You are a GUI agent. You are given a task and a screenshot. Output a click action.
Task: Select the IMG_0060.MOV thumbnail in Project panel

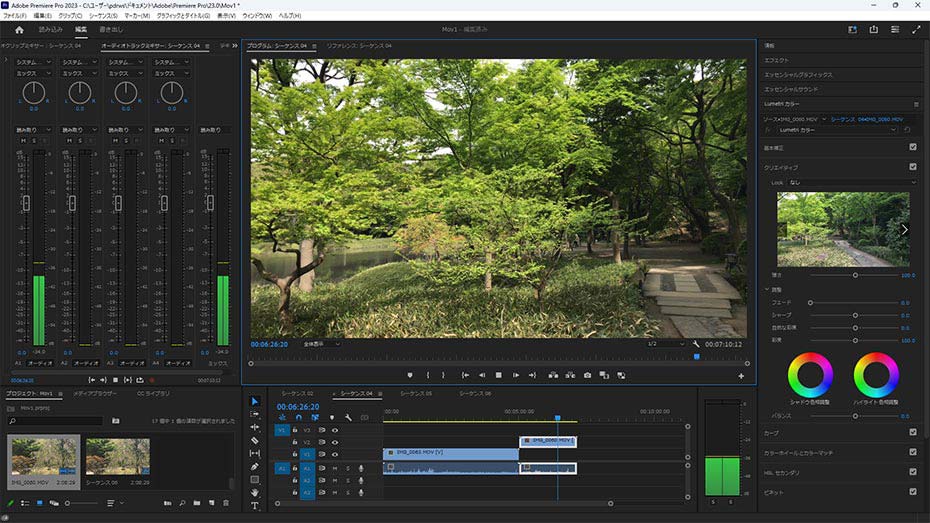point(44,455)
